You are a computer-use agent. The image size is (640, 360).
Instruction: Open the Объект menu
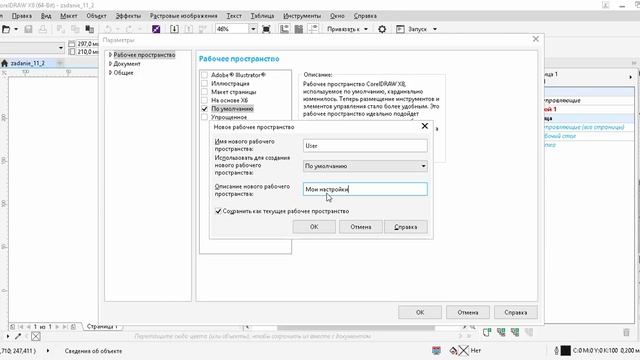pyautogui.click(x=96, y=16)
